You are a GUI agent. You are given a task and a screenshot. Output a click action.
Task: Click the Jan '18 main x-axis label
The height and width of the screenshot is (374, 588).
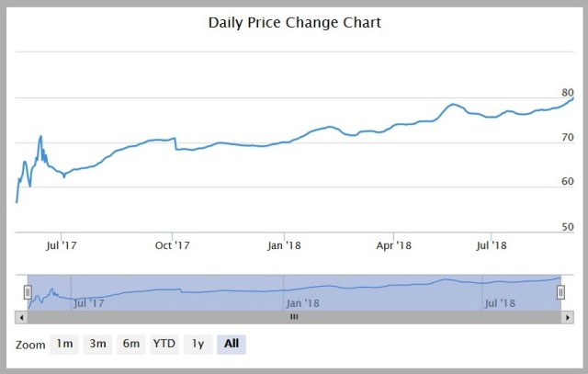click(x=284, y=245)
